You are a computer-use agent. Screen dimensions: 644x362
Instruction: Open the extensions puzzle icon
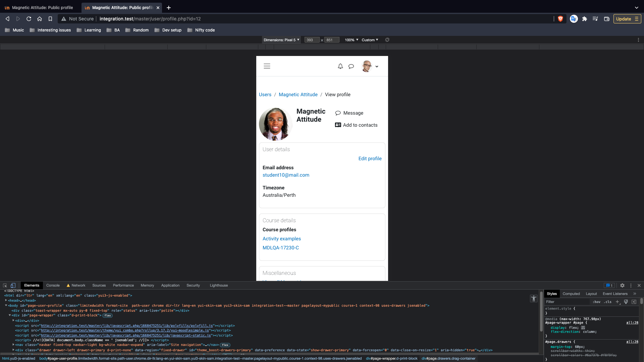[x=585, y=19]
